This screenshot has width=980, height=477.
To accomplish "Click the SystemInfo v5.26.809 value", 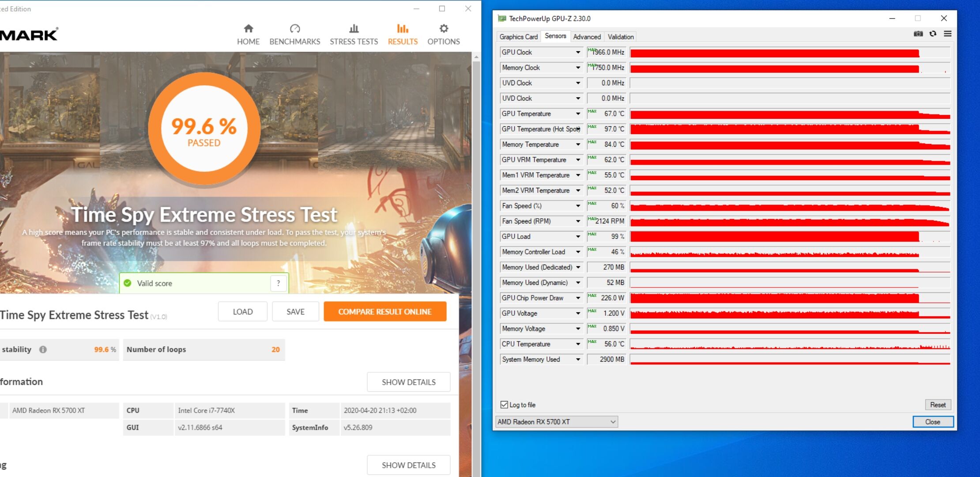I will coord(395,428).
